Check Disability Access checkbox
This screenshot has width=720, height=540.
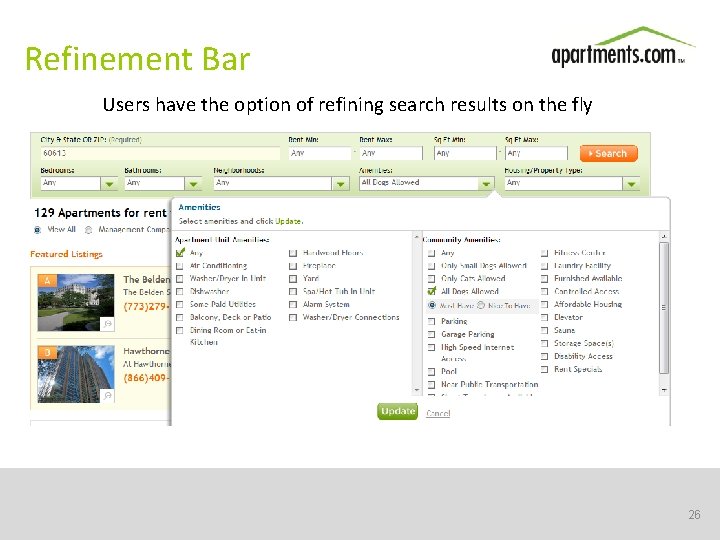coord(545,356)
